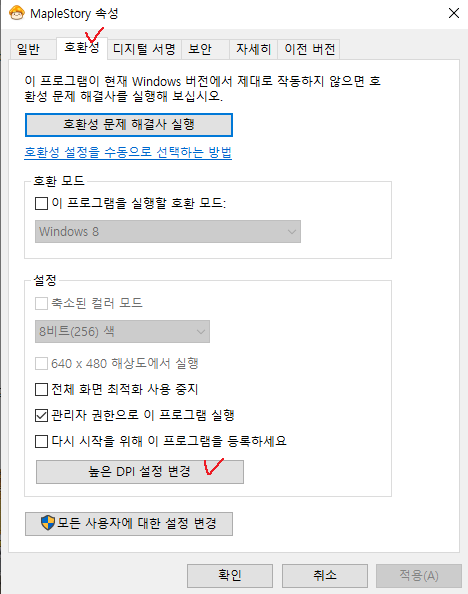Select the 호환성 tab
This screenshot has width=468, height=594.
(x=82, y=48)
